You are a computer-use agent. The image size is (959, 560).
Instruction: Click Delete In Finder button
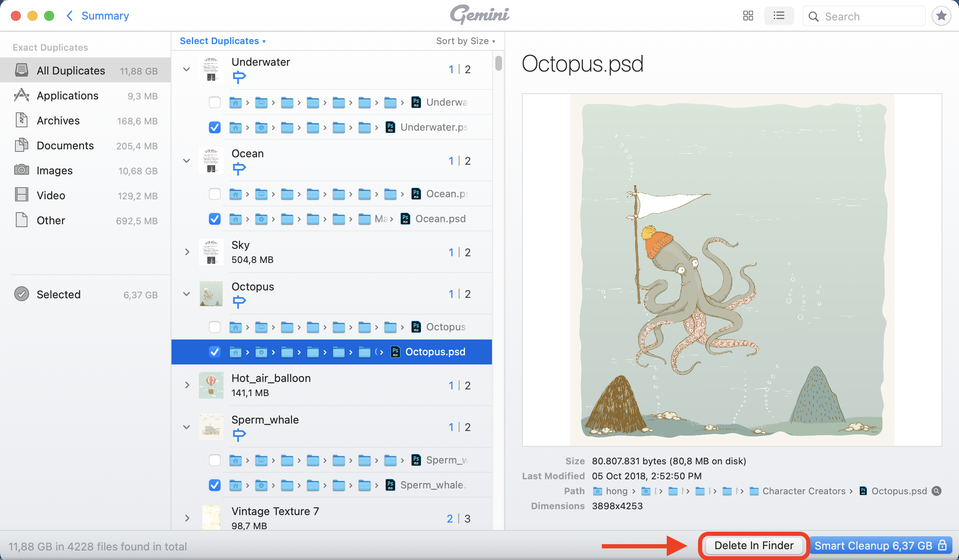[x=754, y=545]
